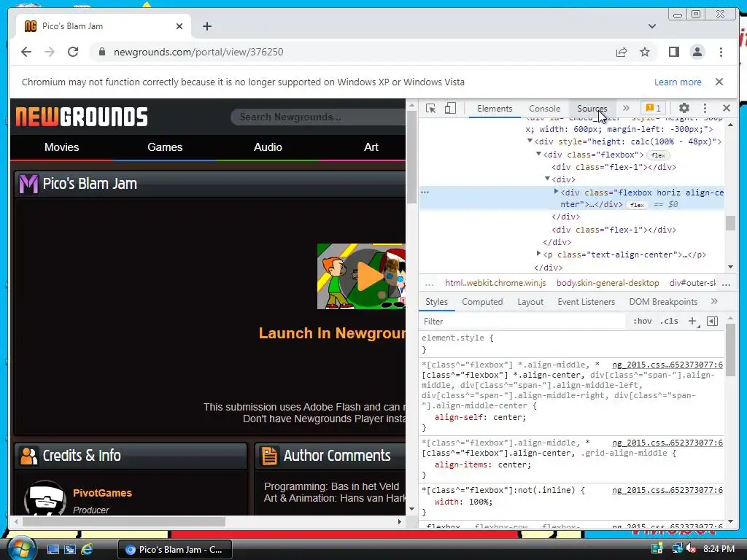Show more DevTools tabs chevron
This screenshot has height=560, width=747.
tap(626, 108)
